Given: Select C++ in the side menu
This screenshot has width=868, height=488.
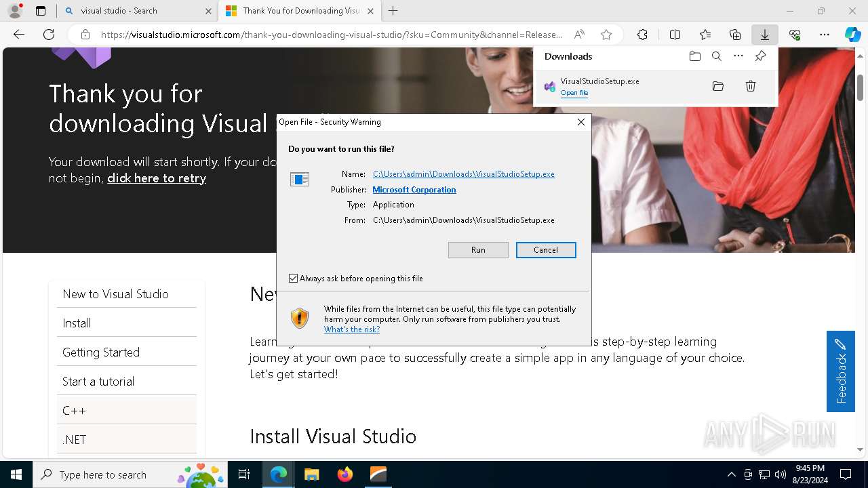Looking at the screenshot, I should click(127, 411).
